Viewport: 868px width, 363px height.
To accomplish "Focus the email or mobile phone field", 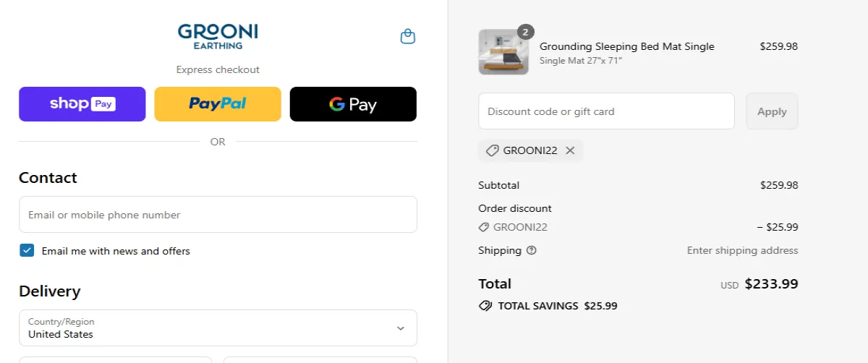I will pyautogui.click(x=218, y=215).
